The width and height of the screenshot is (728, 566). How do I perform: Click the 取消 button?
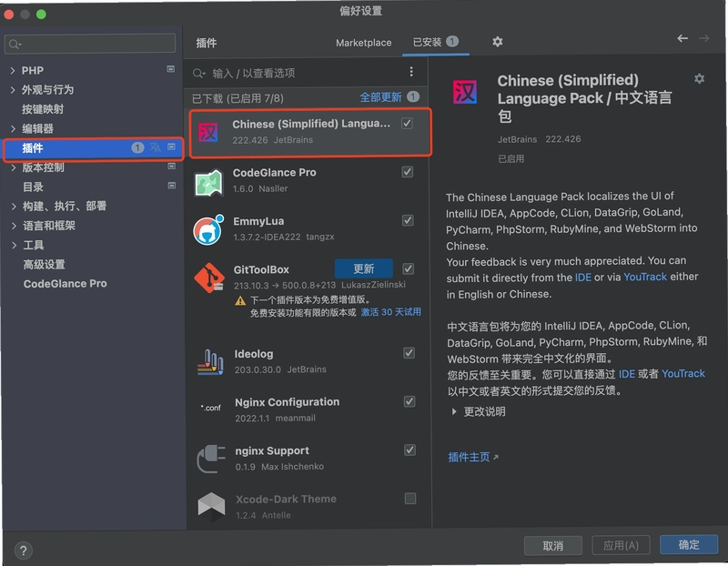pos(553,546)
